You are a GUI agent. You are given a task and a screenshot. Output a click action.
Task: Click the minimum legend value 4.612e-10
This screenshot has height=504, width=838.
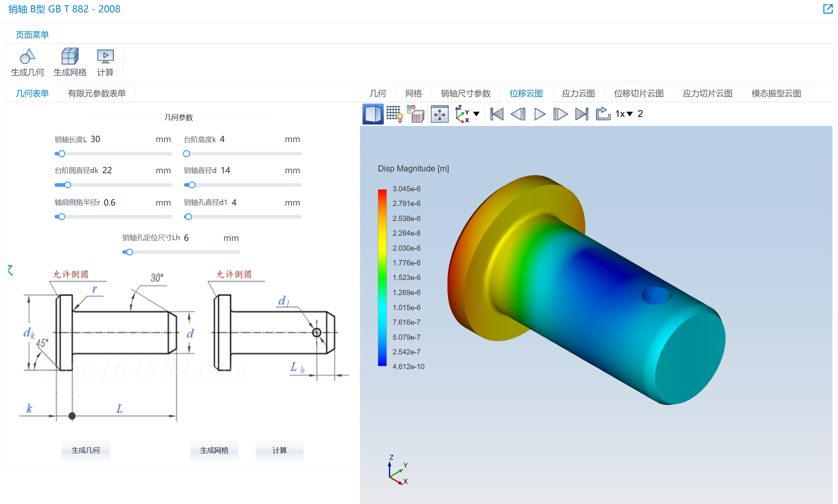(x=408, y=366)
